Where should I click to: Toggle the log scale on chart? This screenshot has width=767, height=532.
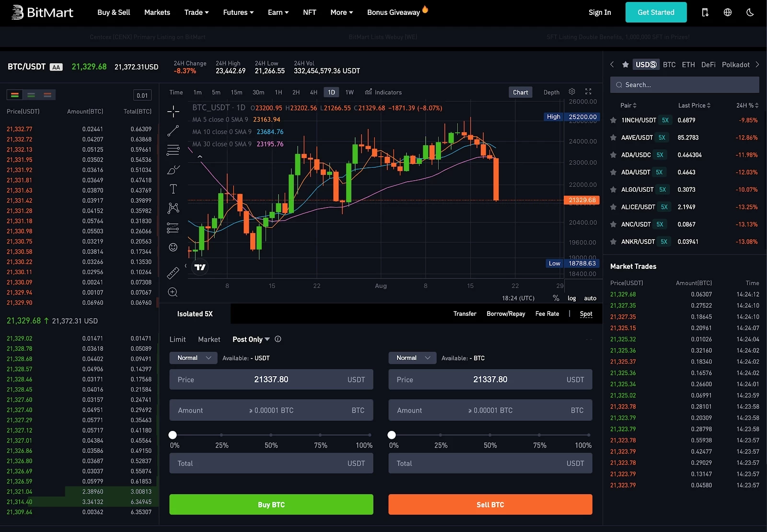click(572, 298)
